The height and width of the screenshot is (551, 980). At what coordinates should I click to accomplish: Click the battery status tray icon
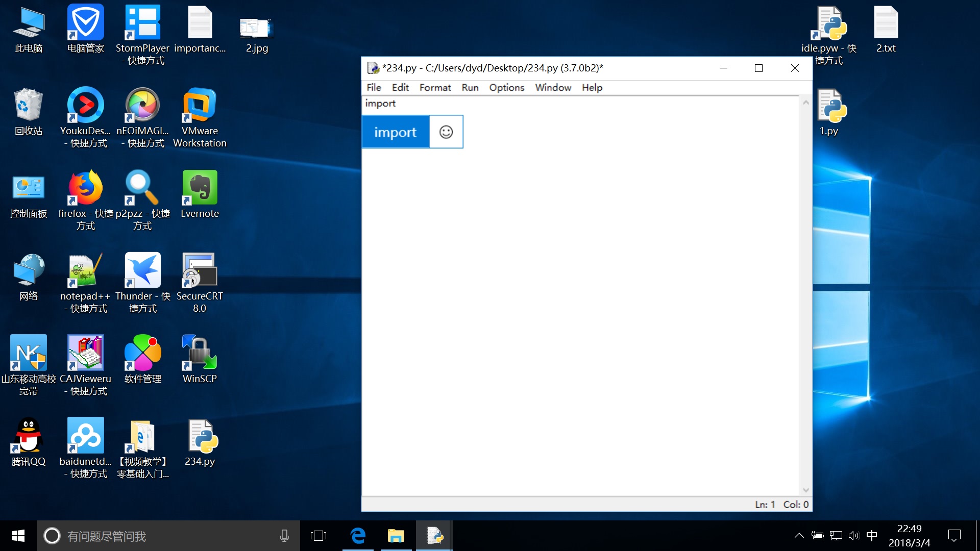(x=818, y=536)
